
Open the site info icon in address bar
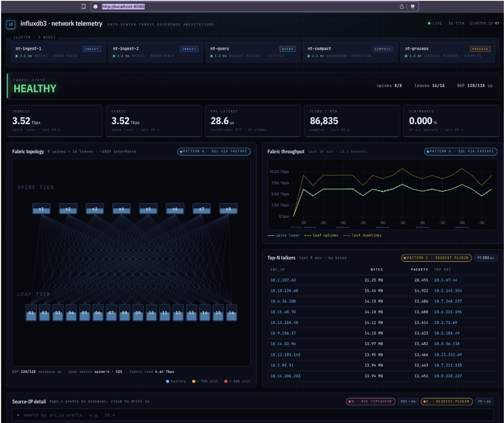95,6
